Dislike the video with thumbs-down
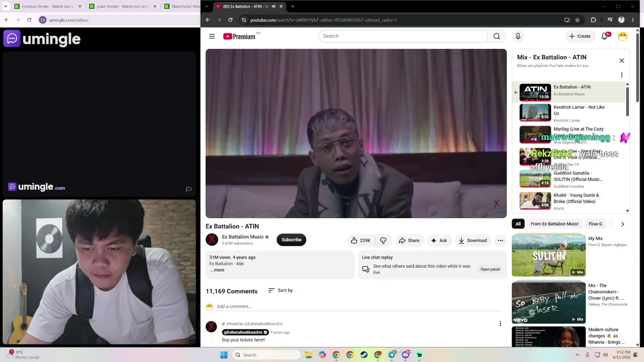Viewport: 644px width, 362px height. (x=383, y=240)
